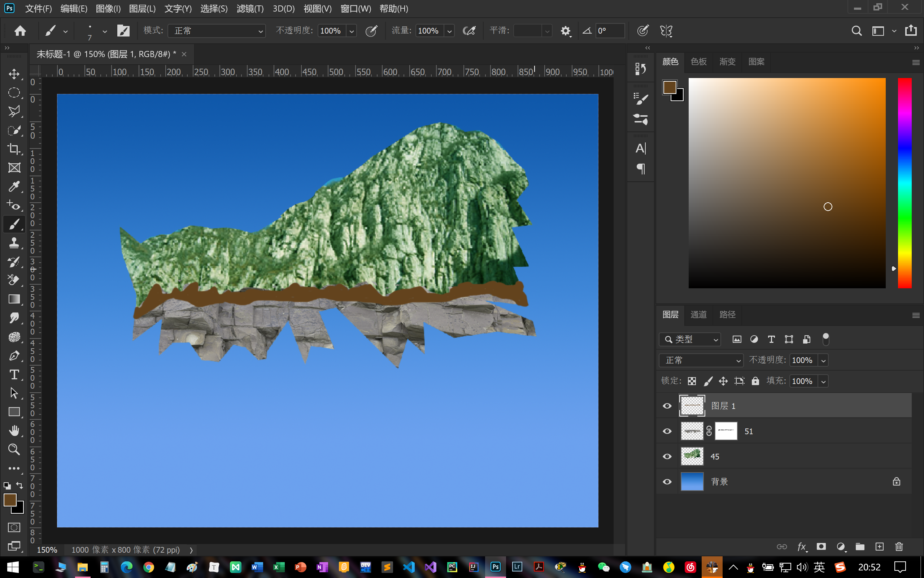Toggle pressure for brush size
The width and height of the screenshot is (924, 578).
pyautogui.click(x=642, y=31)
